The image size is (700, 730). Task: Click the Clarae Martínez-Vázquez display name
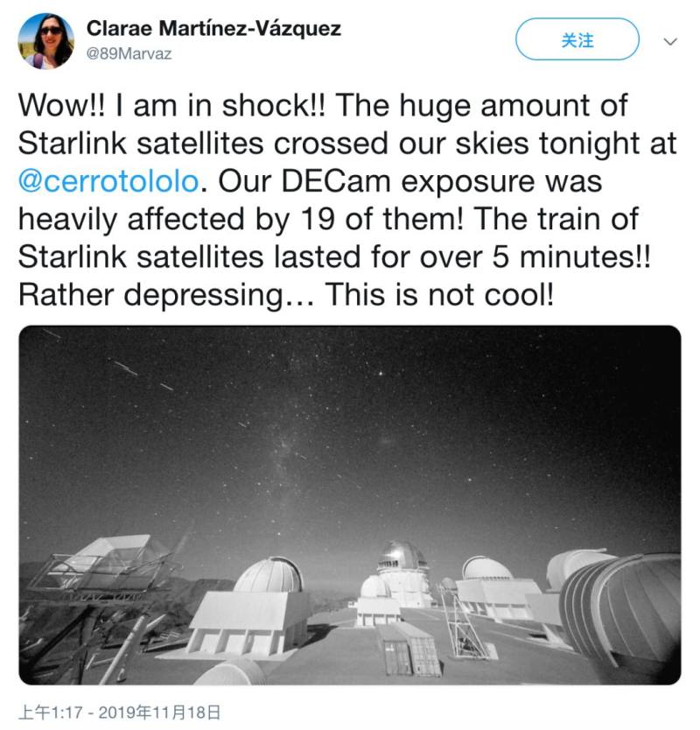[x=213, y=28]
